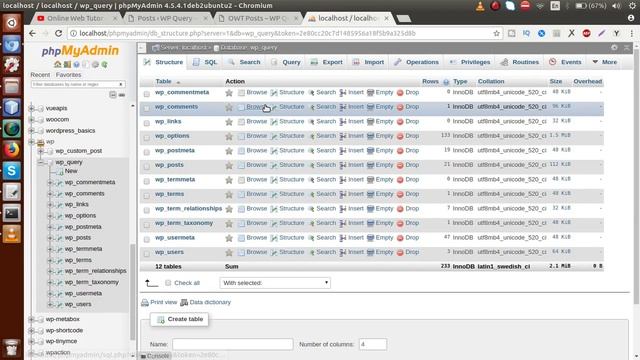Open Firefox from the Ubuntu dock
Screen dimensions: 640x360
(x=11, y=150)
